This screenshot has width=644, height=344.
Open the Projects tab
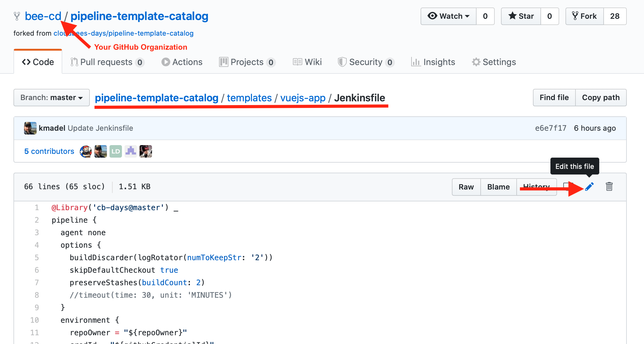[247, 62]
